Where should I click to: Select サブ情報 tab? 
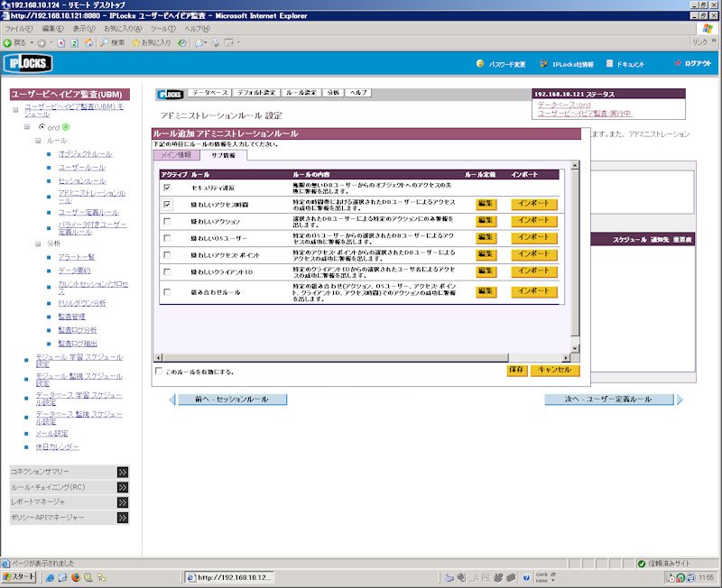[223, 155]
